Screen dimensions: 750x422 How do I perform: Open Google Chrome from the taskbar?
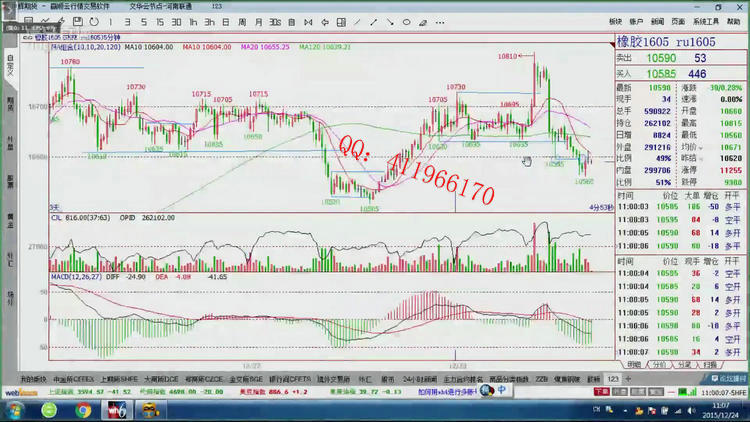pos(83,411)
